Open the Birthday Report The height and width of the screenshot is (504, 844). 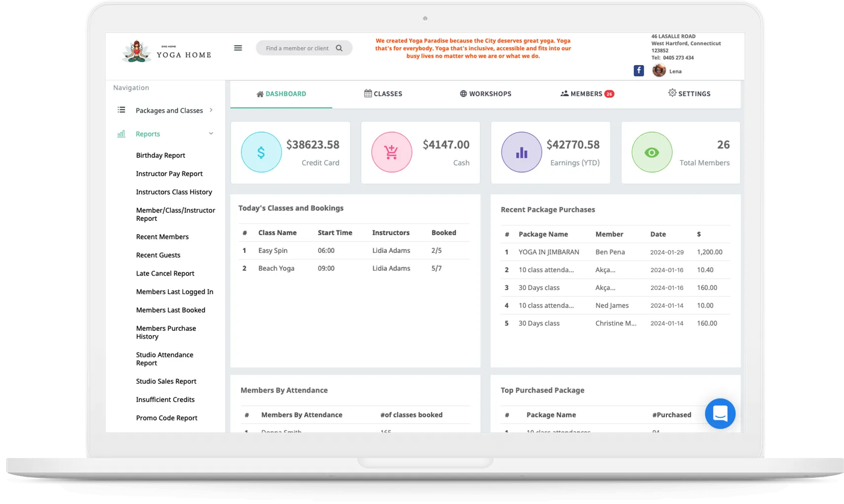(x=160, y=155)
